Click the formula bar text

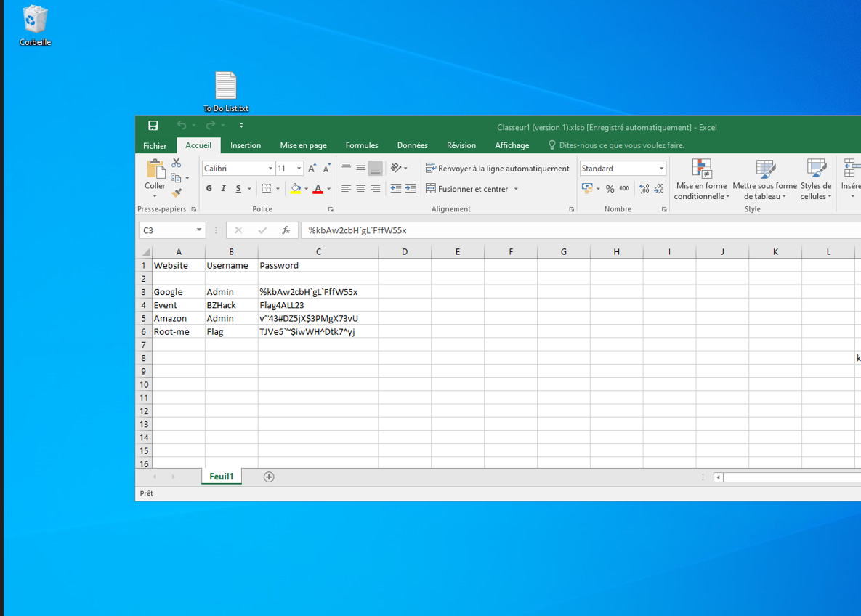coord(357,230)
